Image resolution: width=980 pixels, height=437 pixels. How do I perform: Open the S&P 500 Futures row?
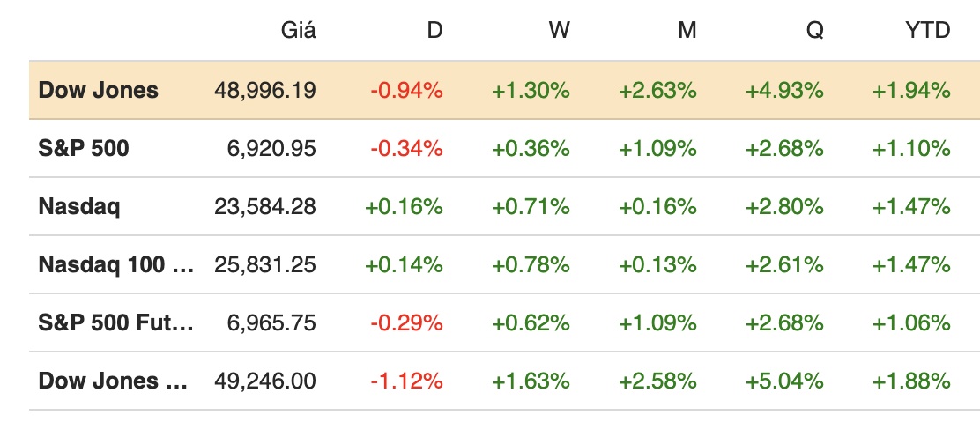(115, 323)
